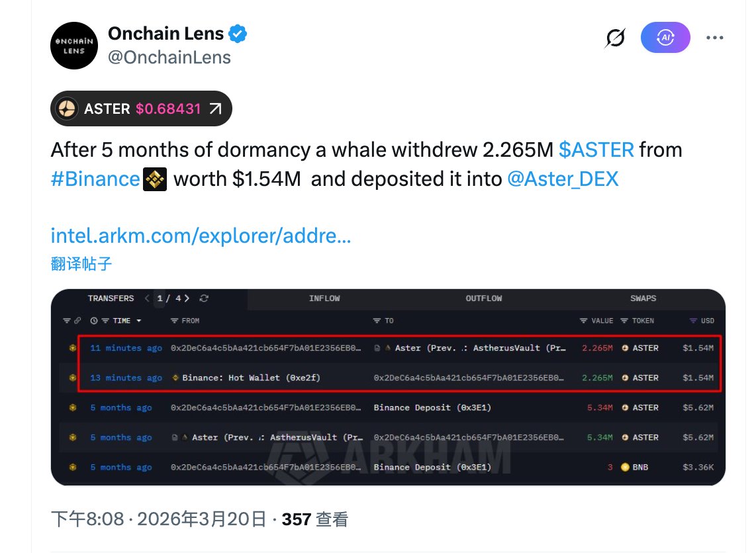This screenshot has height=553, width=756.
Task: Open the intel.arkm.com explorer link
Action: [x=201, y=235]
